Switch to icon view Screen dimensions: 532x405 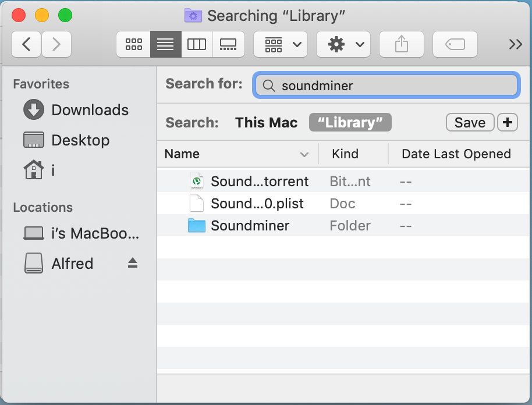pos(133,44)
